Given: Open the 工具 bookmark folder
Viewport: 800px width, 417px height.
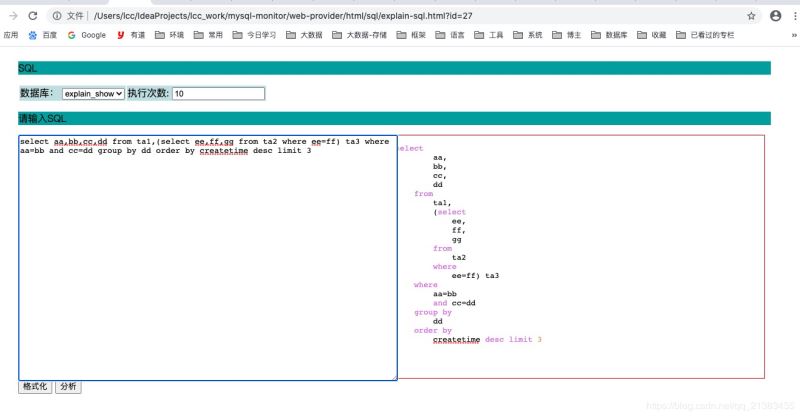Looking at the screenshot, I should coord(488,35).
